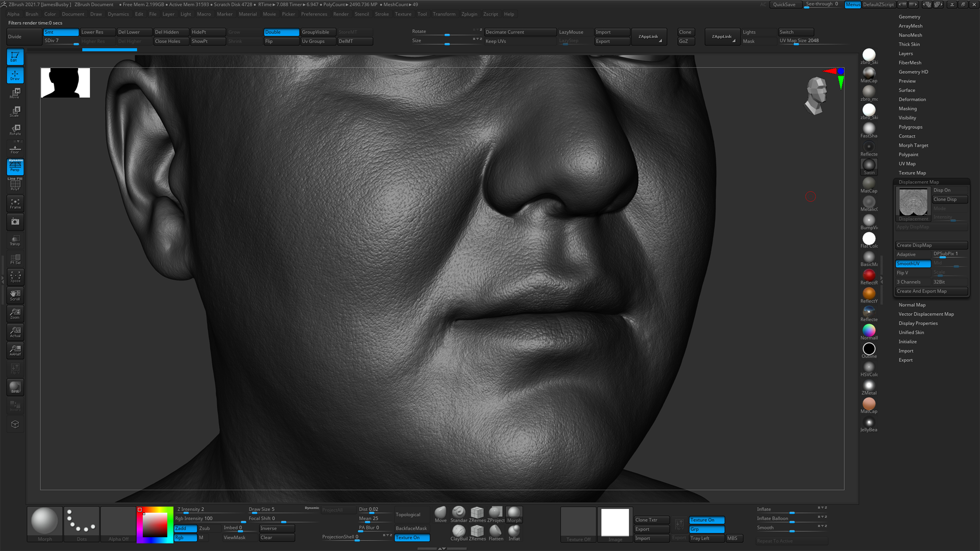The image size is (980, 551).
Task: Expand the Masking subpalette
Action: pyautogui.click(x=908, y=109)
